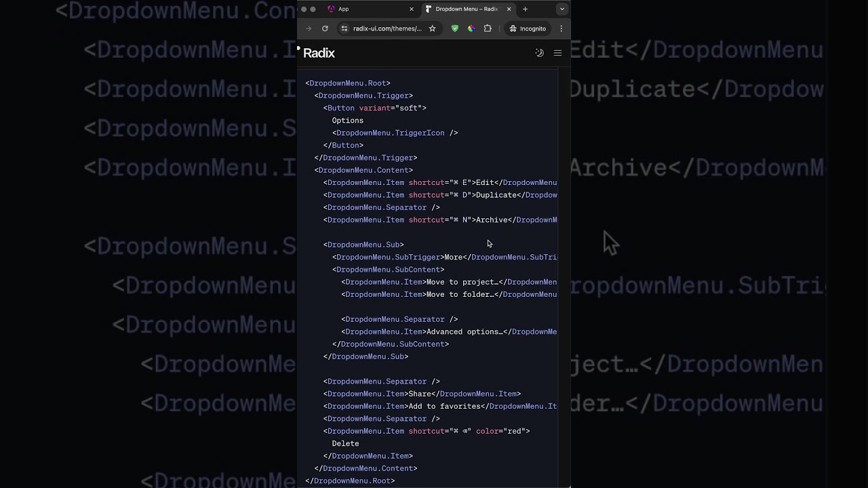Click the opening DropdownMenu.Trigger tag
Screen dimensions: 868x488
tap(363, 96)
